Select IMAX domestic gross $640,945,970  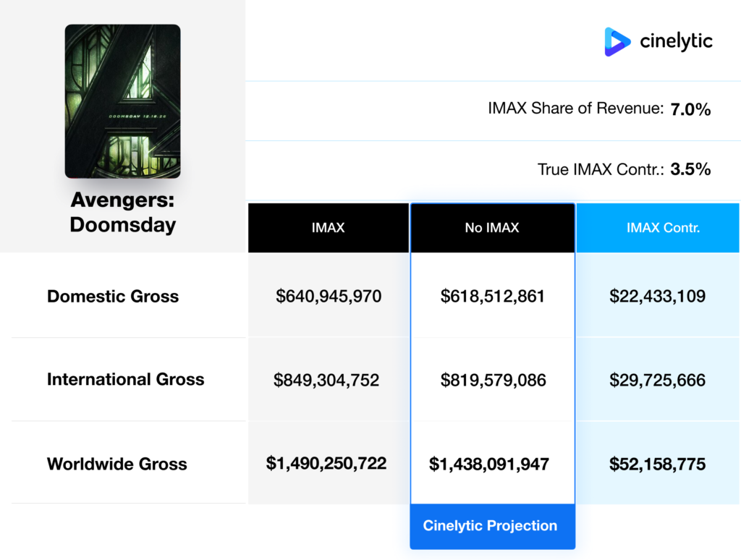[x=329, y=297]
